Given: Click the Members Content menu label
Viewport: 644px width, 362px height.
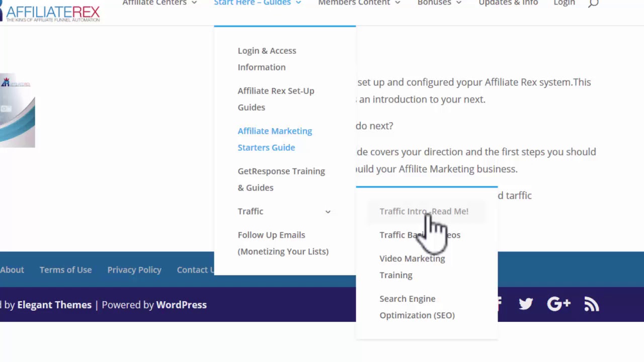Looking at the screenshot, I should 354,3.
